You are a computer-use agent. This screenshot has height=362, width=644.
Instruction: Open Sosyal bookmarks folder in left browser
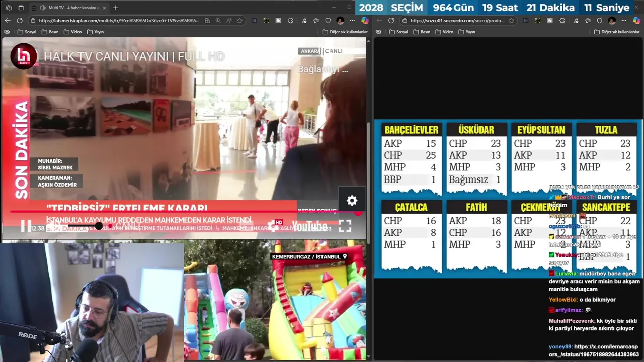pyautogui.click(x=27, y=32)
